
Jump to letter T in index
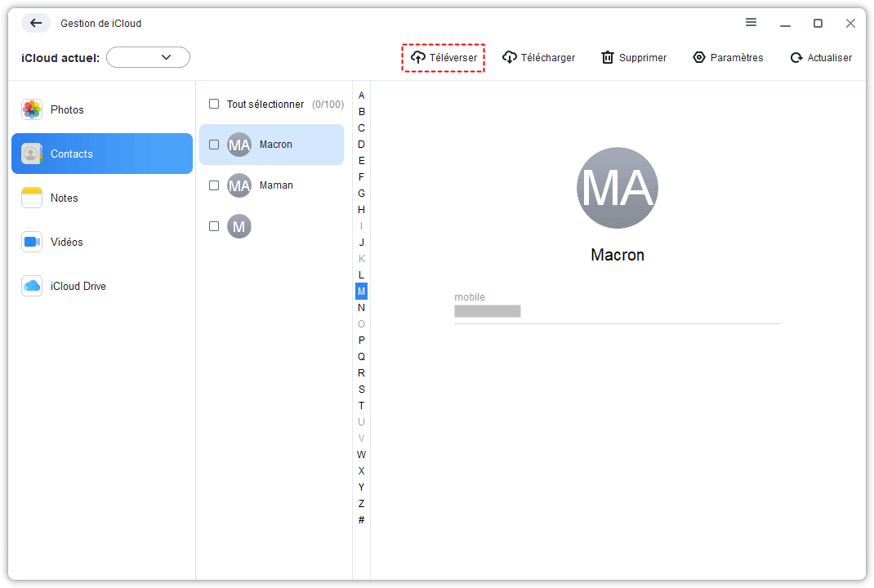[x=361, y=405]
